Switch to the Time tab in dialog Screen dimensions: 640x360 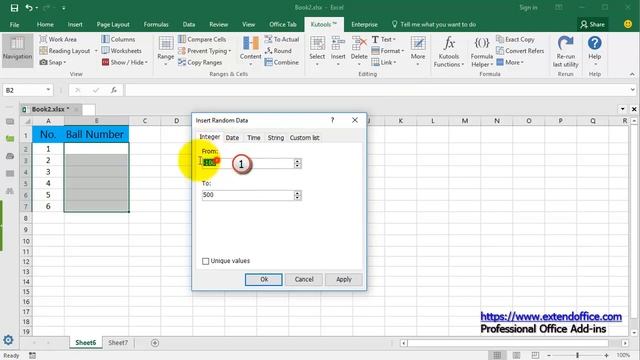pos(253,138)
